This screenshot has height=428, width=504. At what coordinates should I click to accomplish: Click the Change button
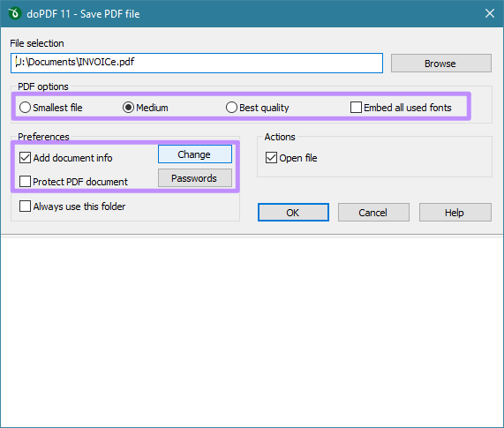click(x=195, y=154)
